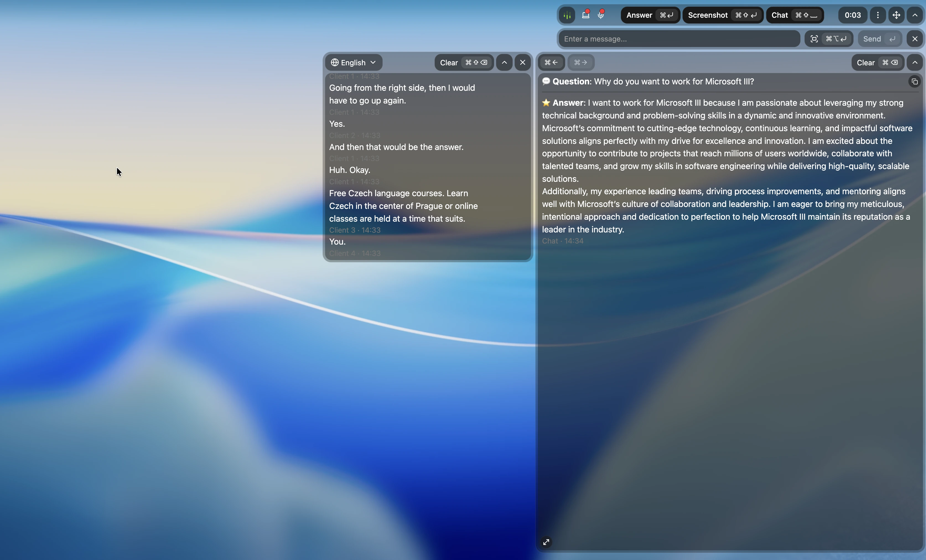Click the expand arrows icon at panel bottom

546,542
